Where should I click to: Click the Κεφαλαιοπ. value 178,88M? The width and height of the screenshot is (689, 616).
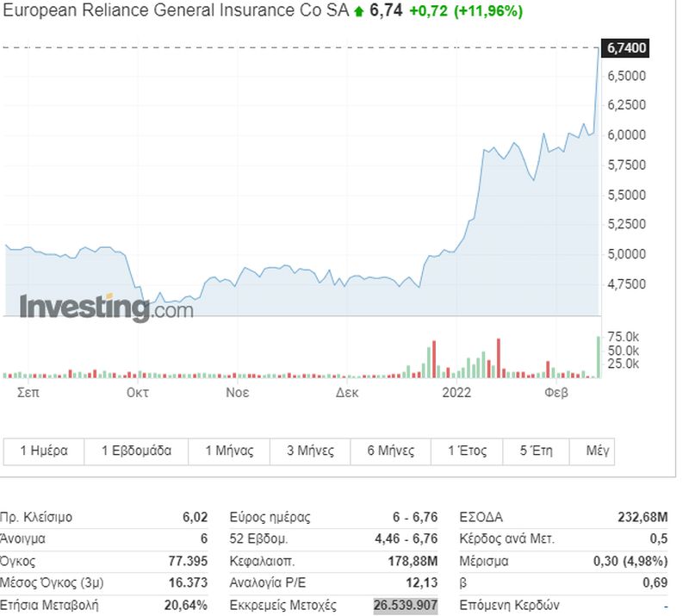[x=413, y=561]
